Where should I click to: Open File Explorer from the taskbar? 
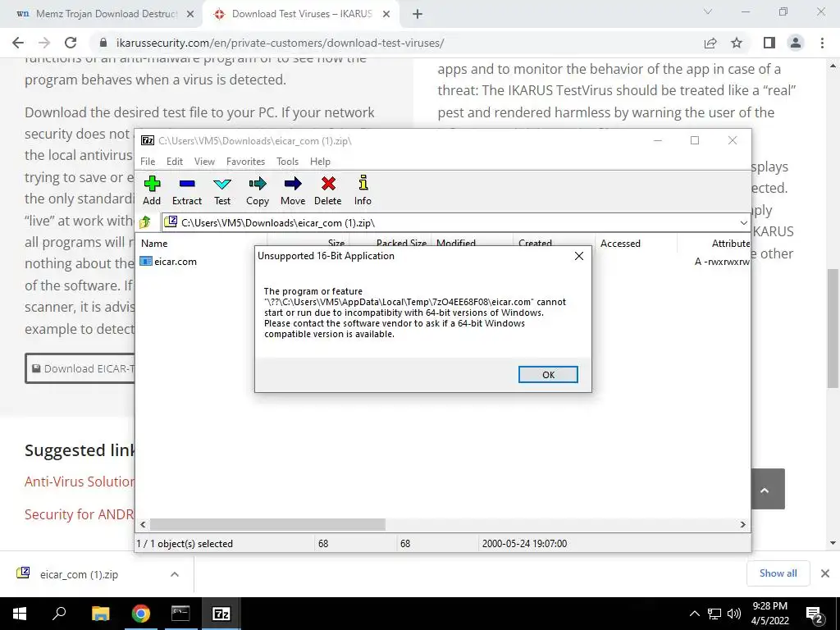100,614
